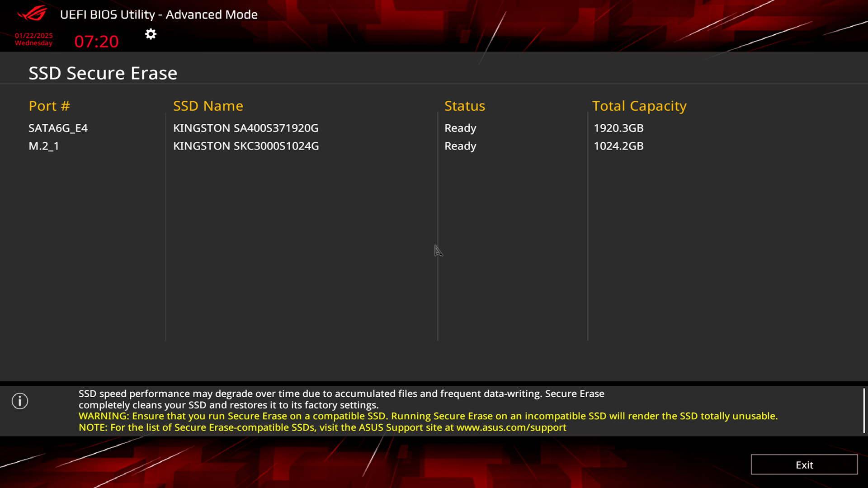This screenshot has height=488, width=868.
Task: Click the help text scrollbar
Action: (x=863, y=410)
